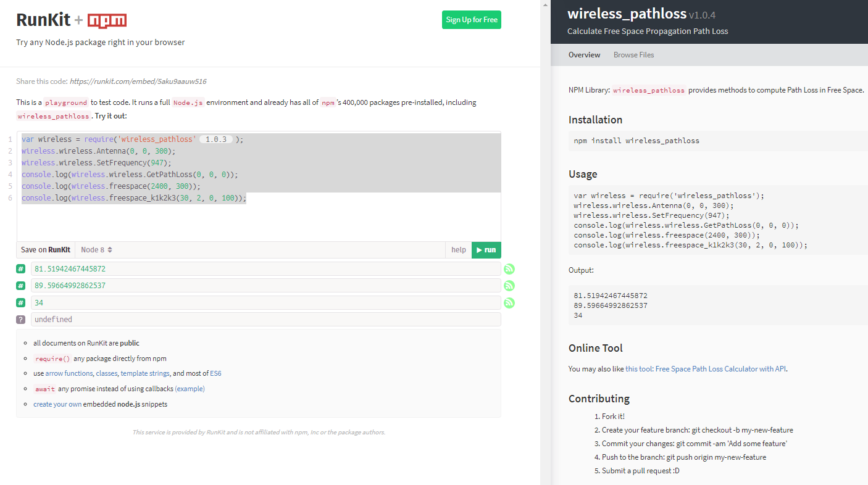Click the Sign Up for Free button

pos(472,20)
